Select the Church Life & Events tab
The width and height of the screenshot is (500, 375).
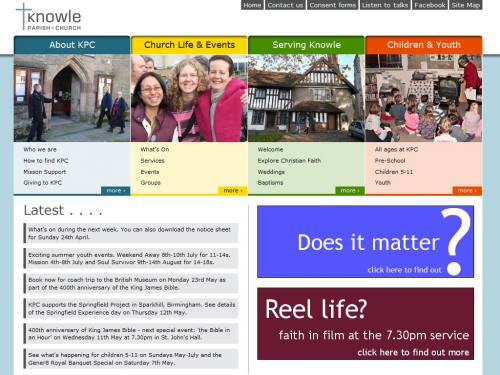tap(189, 45)
